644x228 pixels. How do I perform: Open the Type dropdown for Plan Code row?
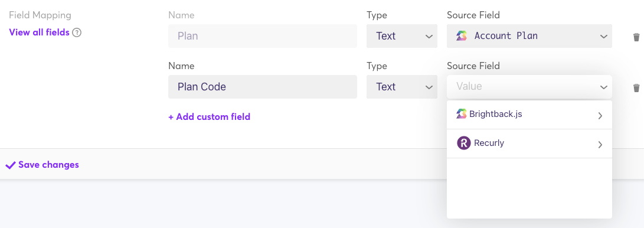[x=401, y=87]
